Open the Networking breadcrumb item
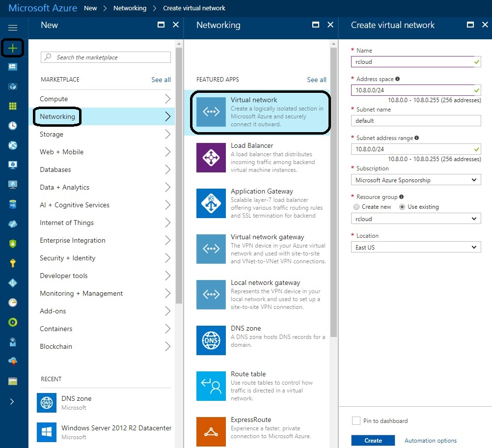This screenshot has width=492, height=448. point(130,8)
